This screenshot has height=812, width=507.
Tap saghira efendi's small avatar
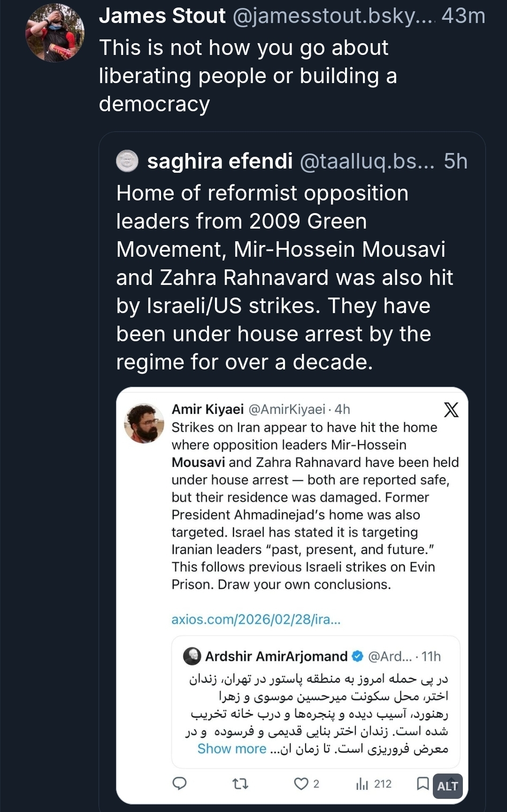click(x=127, y=161)
